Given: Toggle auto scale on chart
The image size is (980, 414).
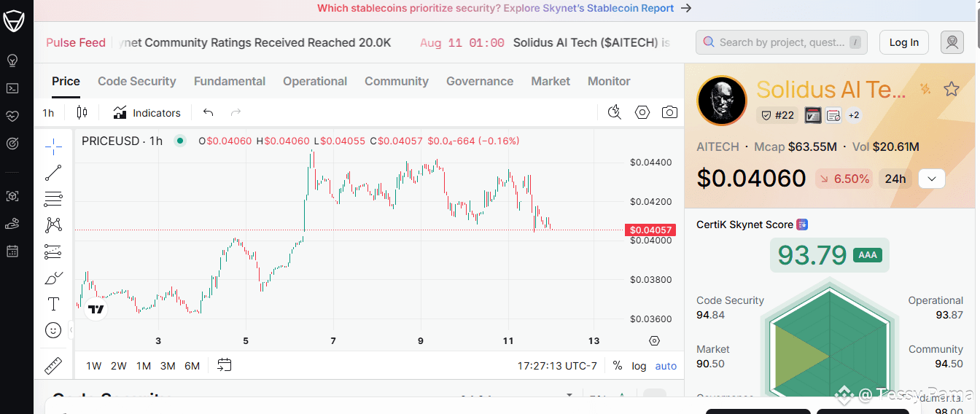Looking at the screenshot, I should [666, 366].
